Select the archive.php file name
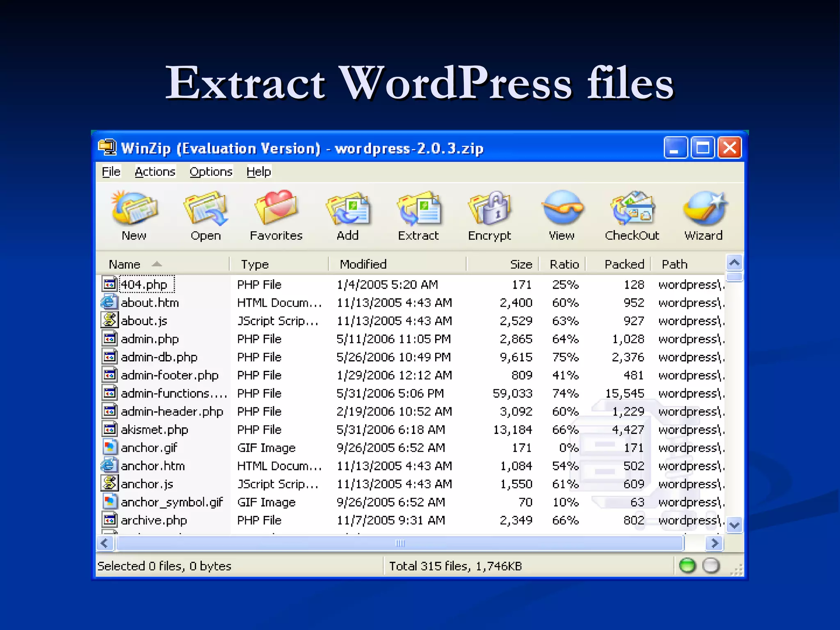Viewport: 840px width, 630px height. [x=154, y=520]
